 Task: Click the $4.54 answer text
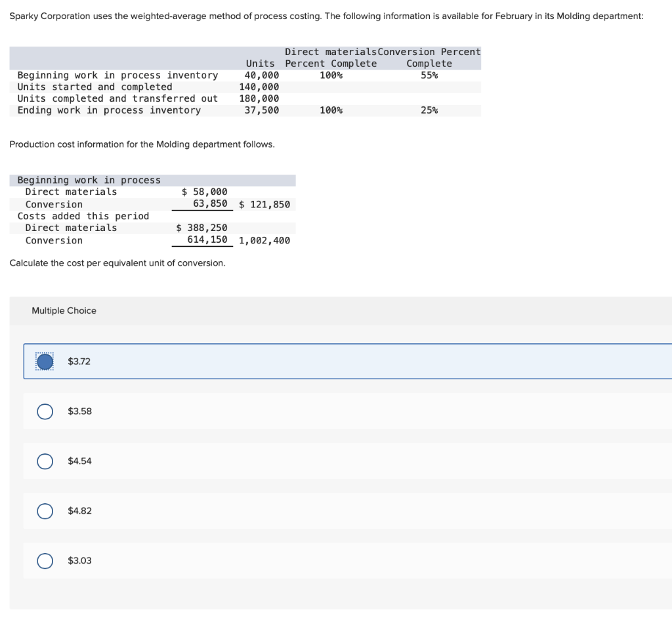tap(79, 461)
